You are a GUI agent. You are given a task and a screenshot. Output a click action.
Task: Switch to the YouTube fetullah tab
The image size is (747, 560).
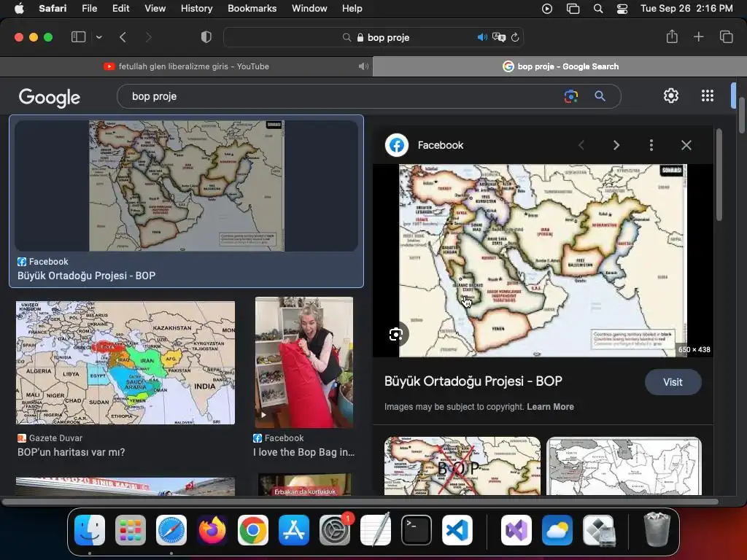[186, 66]
